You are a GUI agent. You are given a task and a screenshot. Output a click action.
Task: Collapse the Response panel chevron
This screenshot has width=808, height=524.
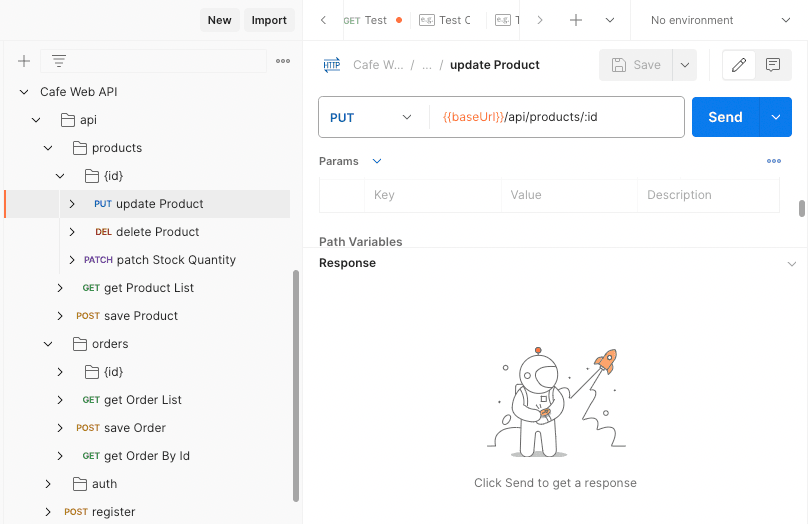pyautogui.click(x=792, y=263)
